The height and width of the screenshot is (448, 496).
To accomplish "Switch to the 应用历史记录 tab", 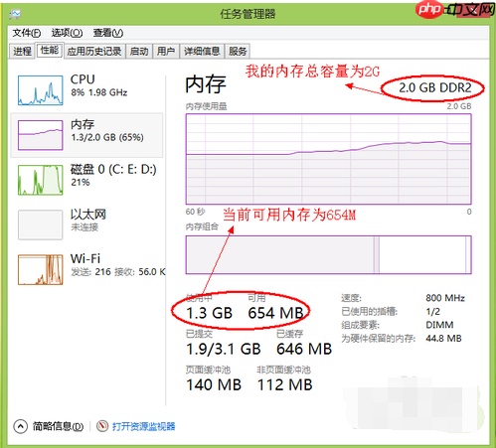I will coord(94,52).
